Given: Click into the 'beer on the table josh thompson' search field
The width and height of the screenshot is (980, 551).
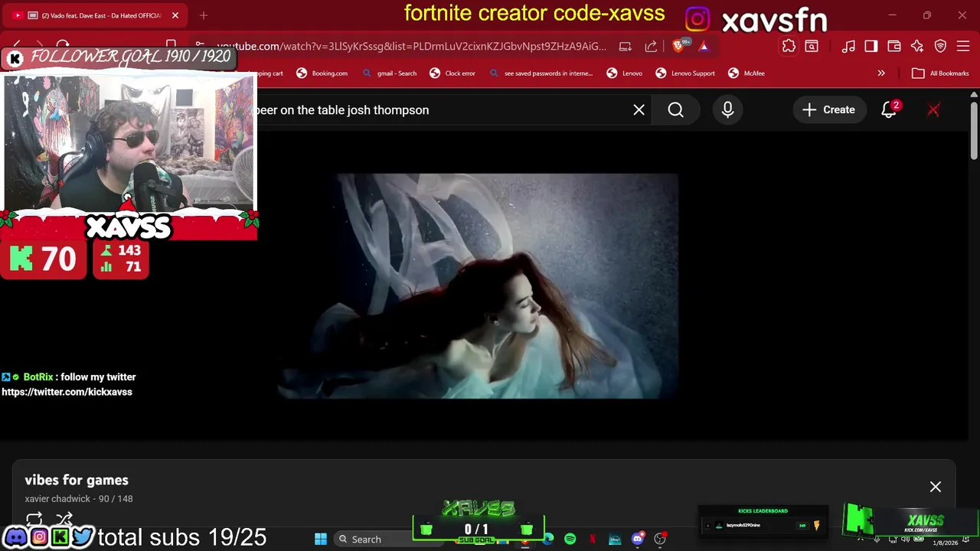Looking at the screenshot, I should tap(440, 110).
